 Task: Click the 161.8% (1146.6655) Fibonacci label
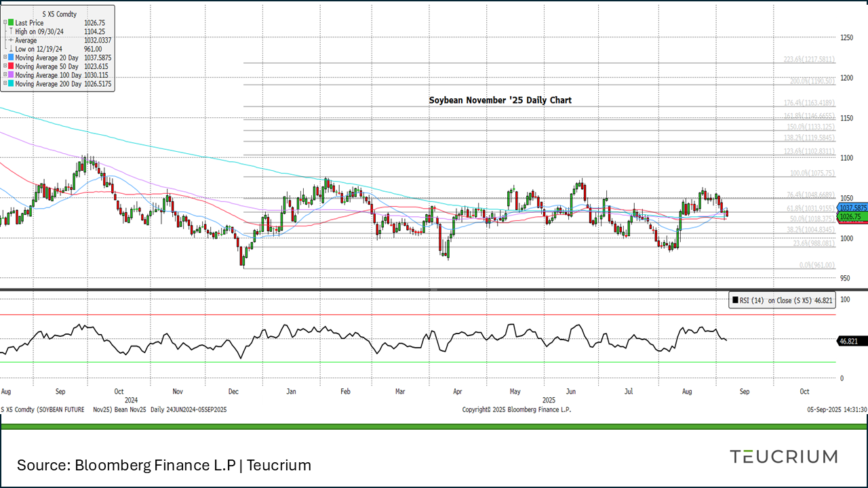[809, 116]
